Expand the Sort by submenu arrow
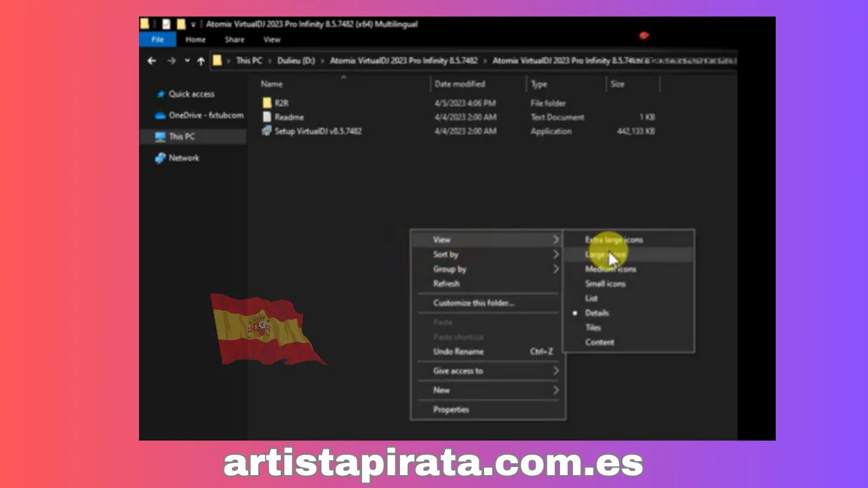This screenshot has height=488, width=868. (555, 254)
